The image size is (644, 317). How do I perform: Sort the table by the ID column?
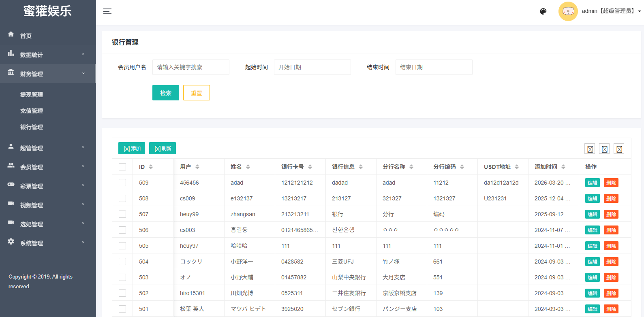tap(151, 167)
